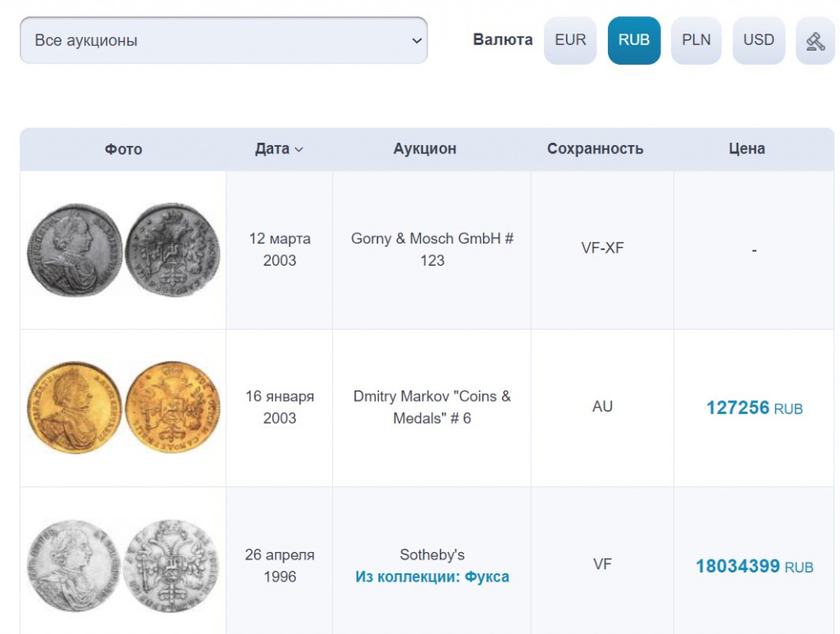Open the gold coin photo from Dmitry Markov

[x=123, y=408]
